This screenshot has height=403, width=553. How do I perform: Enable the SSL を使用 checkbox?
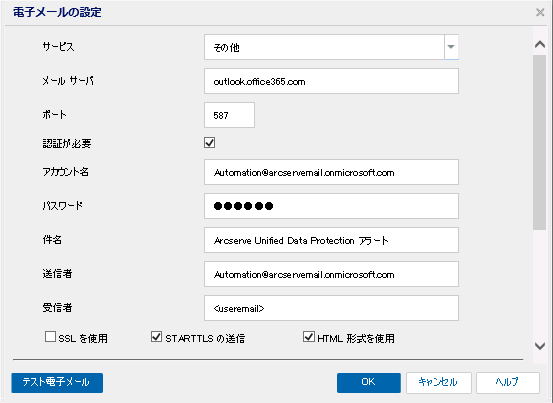click(x=50, y=337)
